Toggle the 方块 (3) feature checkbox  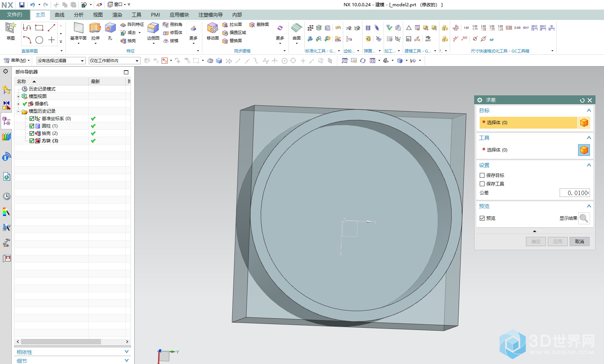tap(32, 141)
